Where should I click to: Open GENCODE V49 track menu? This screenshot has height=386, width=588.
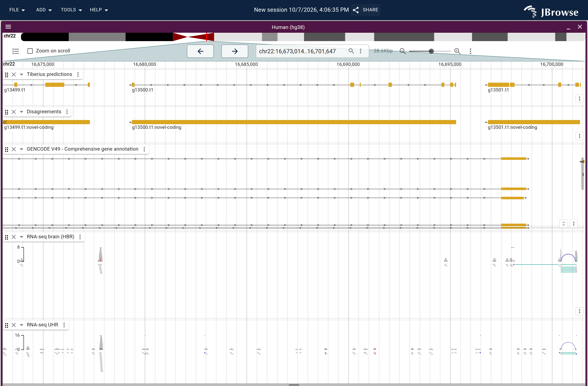tap(144, 149)
